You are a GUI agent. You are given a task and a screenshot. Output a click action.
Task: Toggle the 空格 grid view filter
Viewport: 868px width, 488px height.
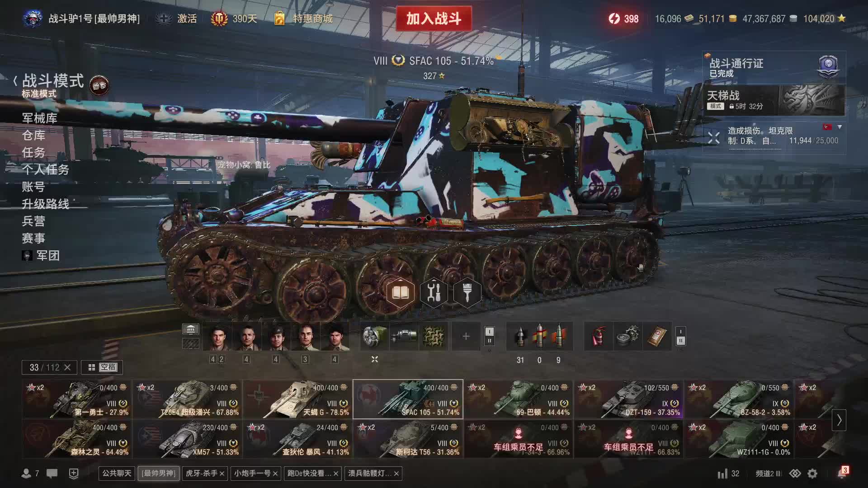pyautogui.click(x=102, y=367)
